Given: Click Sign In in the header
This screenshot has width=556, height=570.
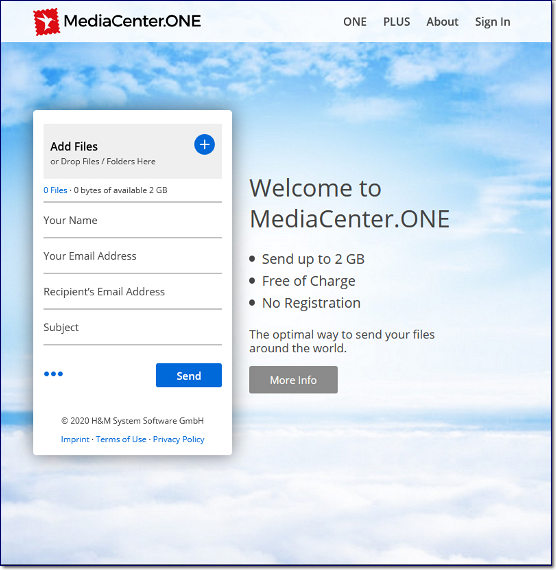Looking at the screenshot, I should pyautogui.click(x=492, y=22).
